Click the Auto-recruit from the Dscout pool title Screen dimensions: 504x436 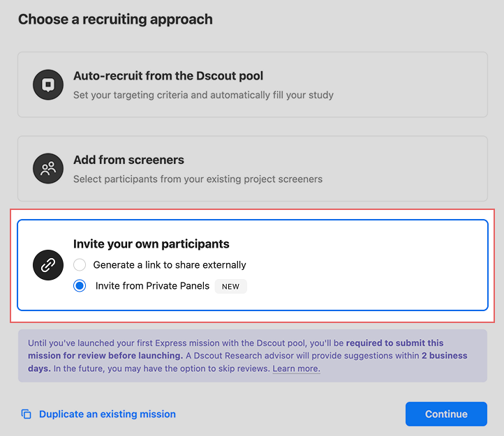tap(168, 76)
